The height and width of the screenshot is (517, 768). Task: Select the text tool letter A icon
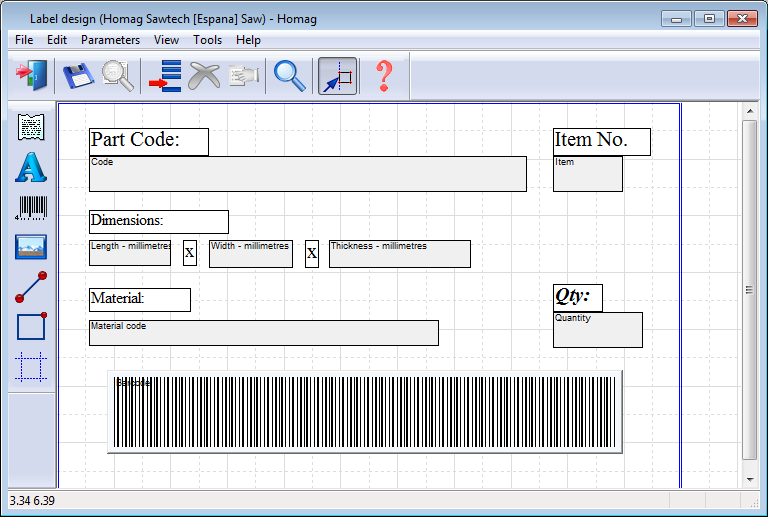point(31,167)
